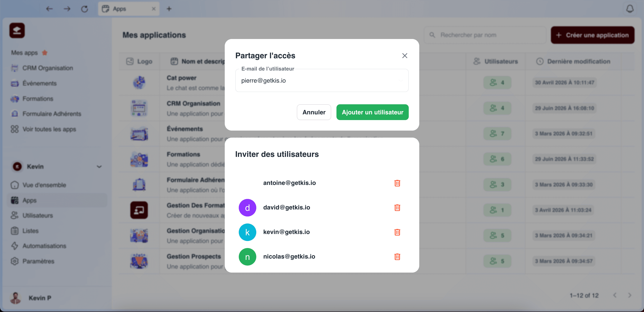Image resolution: width=644 pixels, height=312 pixels.
Task: Remove david@getkis.io with trash icon
Action: click(x=397, y=207)
